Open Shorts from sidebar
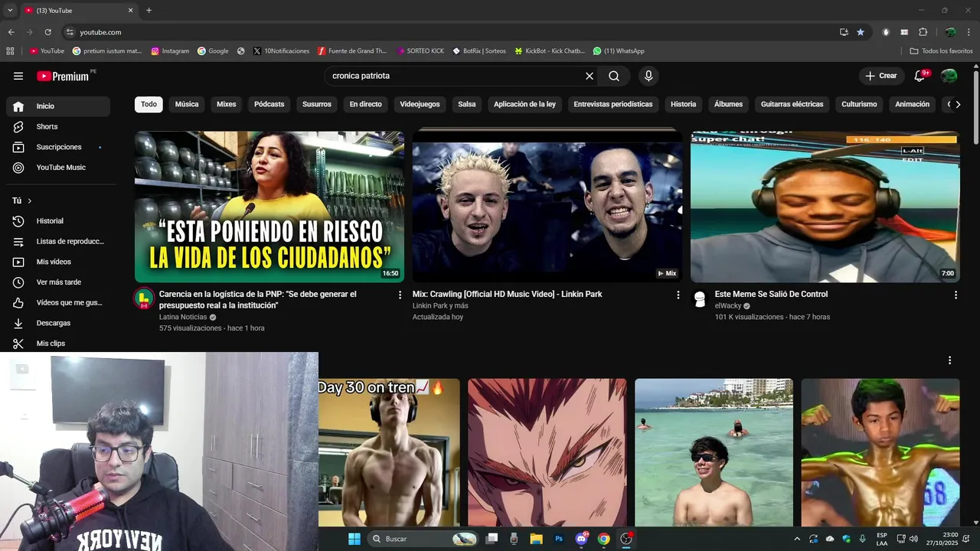The width and height of the screenshot is (980, 551). (58, 126)
